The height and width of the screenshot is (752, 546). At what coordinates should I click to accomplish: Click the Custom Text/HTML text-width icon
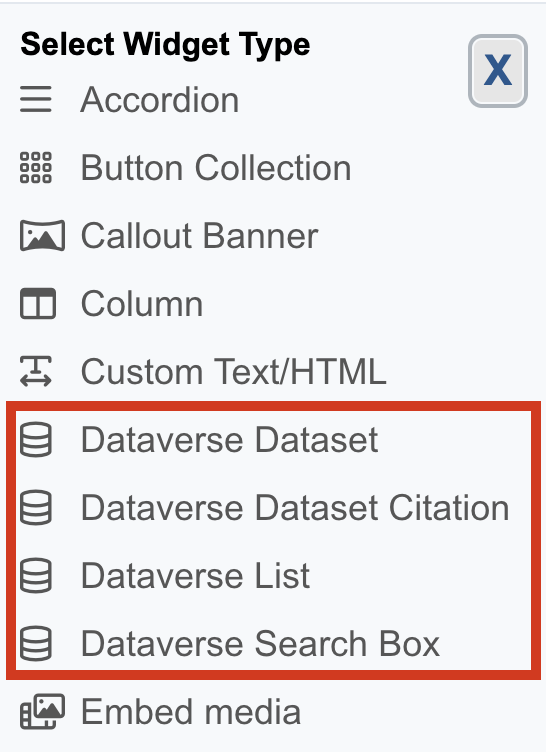point(36,371)
